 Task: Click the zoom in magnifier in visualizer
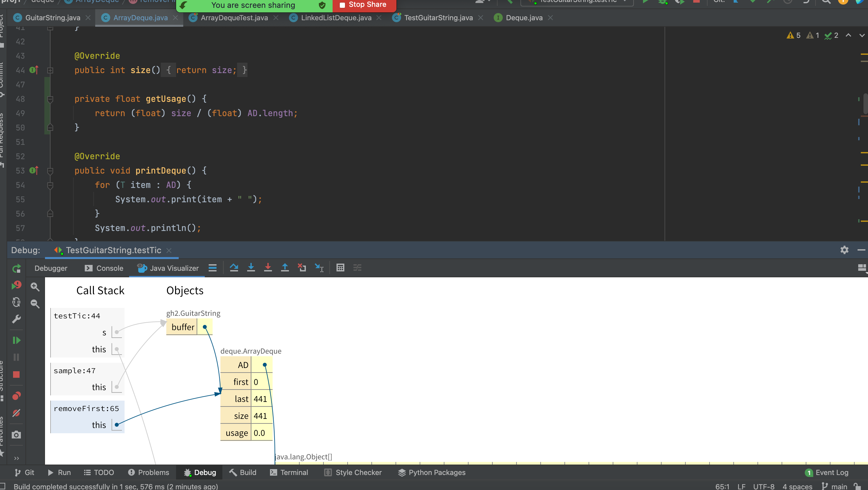tap(35, 287)
